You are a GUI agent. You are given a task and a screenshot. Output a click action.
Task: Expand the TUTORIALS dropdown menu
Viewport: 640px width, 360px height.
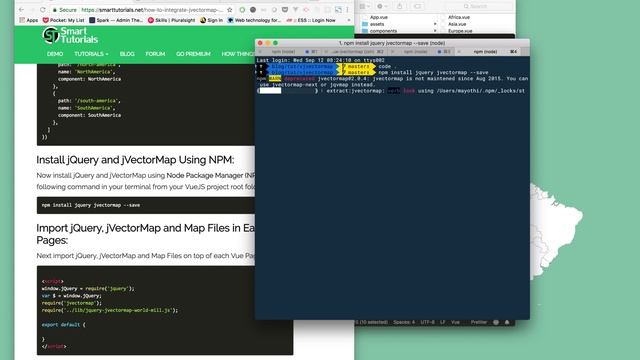tap(91, 54)
